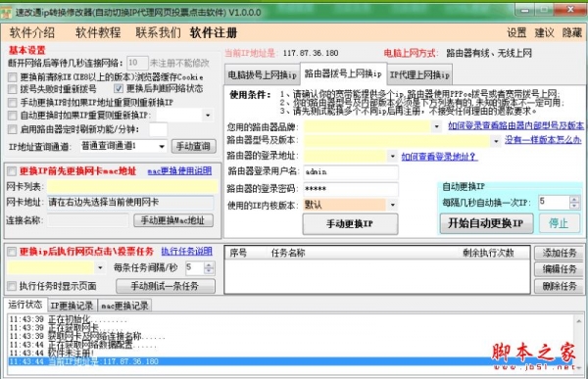Screen dimensions: 588x379
Task: Open the 联系我们 menu
Action: (x=158, y=33)
